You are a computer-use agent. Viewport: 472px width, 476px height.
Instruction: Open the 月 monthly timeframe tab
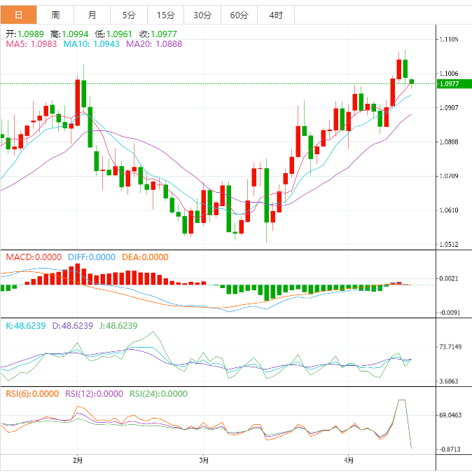point(92,15)
